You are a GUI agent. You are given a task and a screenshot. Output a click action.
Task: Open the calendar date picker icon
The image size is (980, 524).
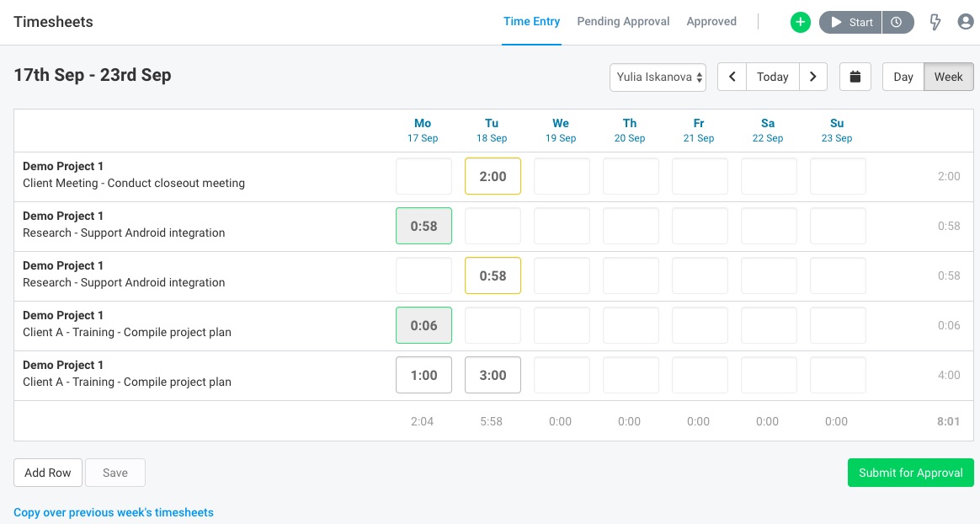[x=855, y=77]
